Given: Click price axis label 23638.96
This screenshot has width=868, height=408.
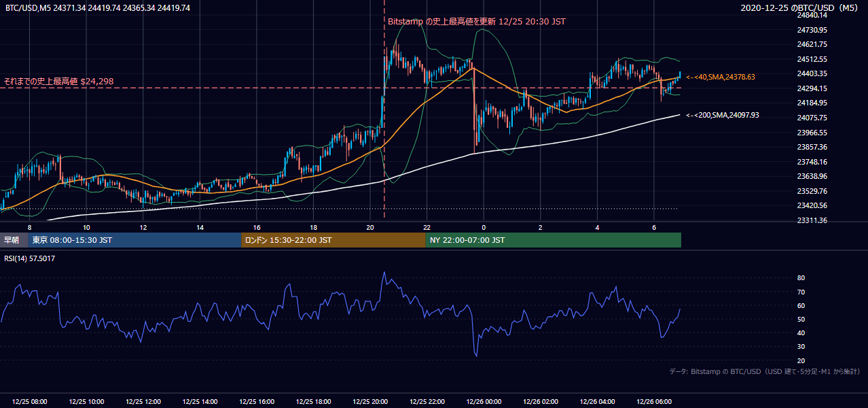Looking at the screenshot, I should tap(812, 176).
